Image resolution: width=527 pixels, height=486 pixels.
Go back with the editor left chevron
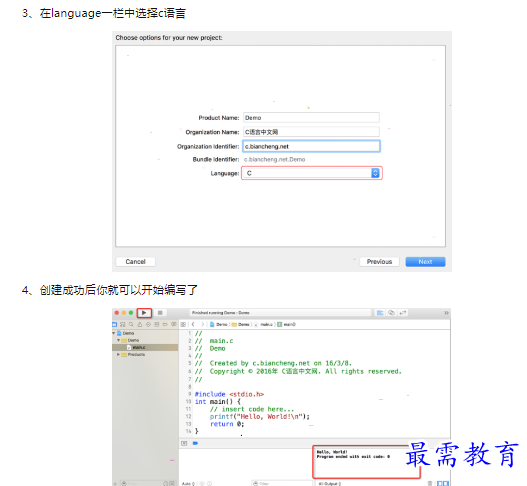pyautogui.click(x=193, y=324)
